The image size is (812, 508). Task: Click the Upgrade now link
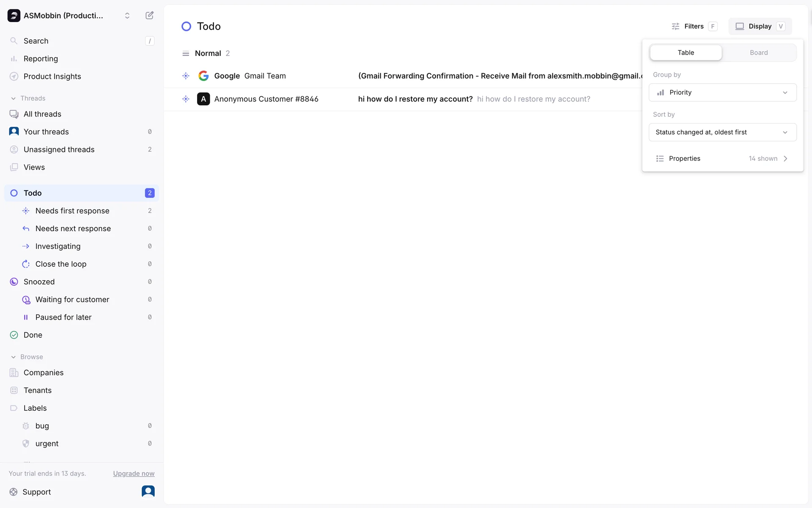tap(134, 473)
